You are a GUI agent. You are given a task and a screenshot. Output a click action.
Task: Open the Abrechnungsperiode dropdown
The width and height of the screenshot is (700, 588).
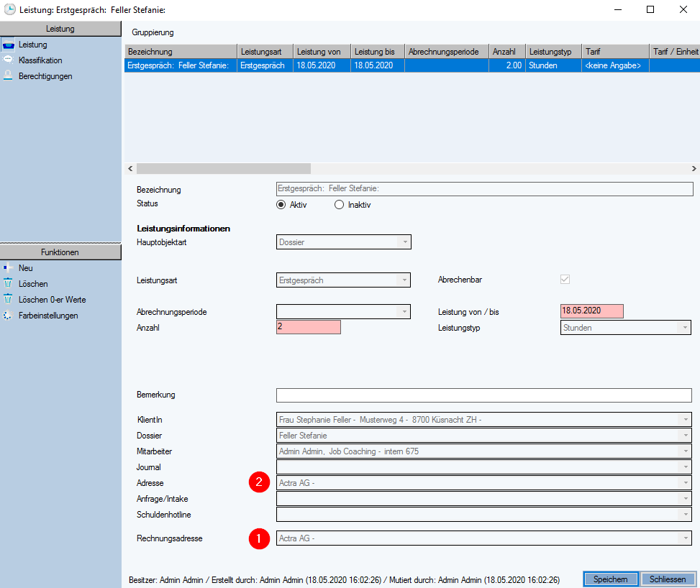click(x=404, y=312)
